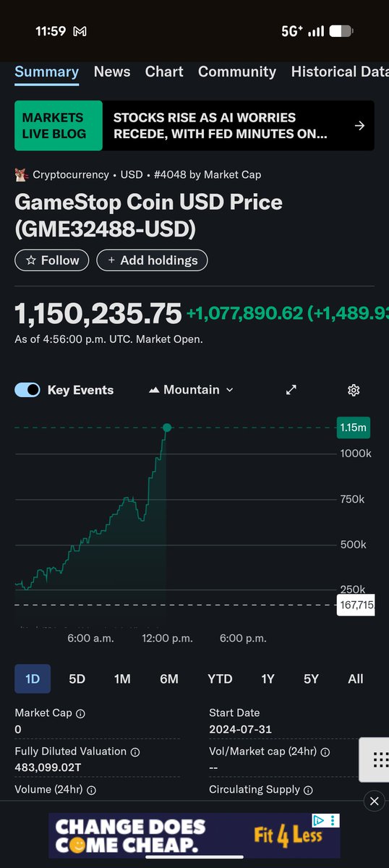This screenshot has width=389, height=868.
Task: Open the Mountain chart type dropdown
Action: (191, 390)
